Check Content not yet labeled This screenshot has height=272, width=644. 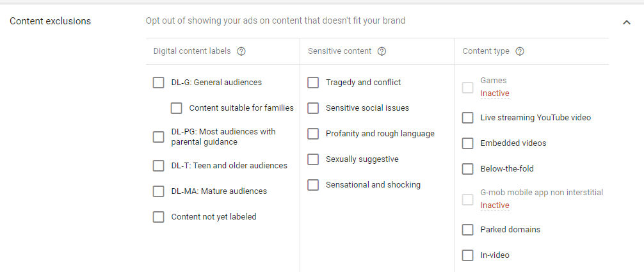(159, 217)
